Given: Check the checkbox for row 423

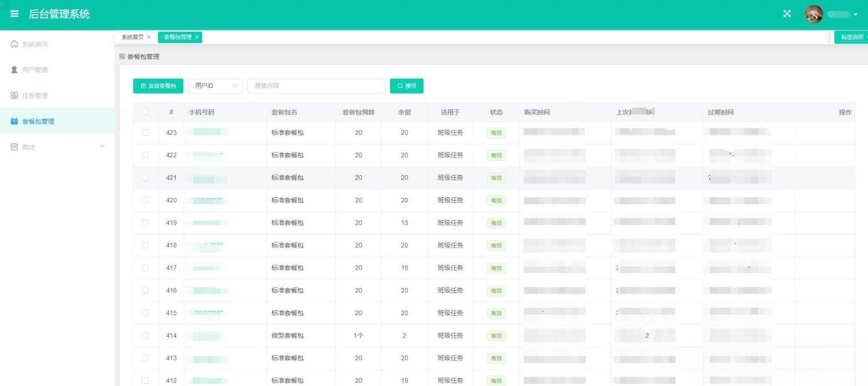Looking at the screenshot, I should (x=145, y=133).
